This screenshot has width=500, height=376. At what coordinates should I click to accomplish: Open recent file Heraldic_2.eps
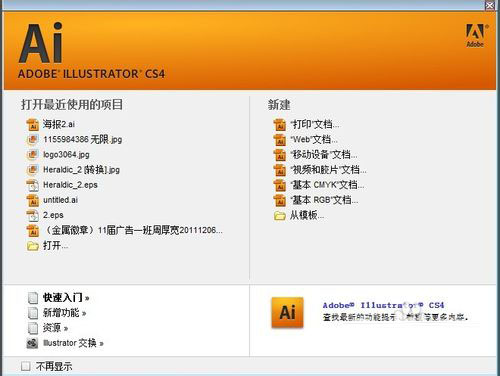70,185
